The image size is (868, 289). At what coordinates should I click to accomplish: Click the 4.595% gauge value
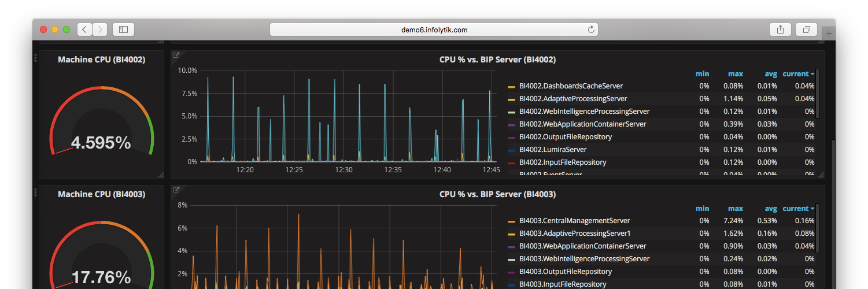pos(101,143)
